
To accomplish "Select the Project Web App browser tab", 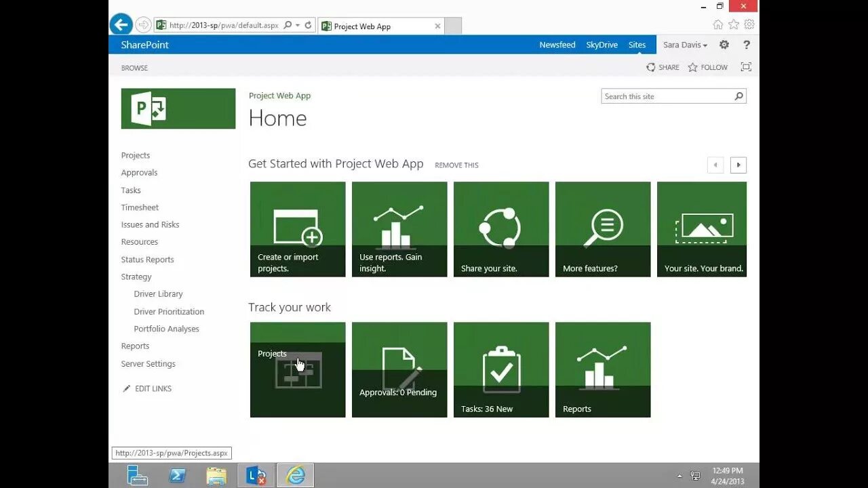I will (x=381, y=26).
